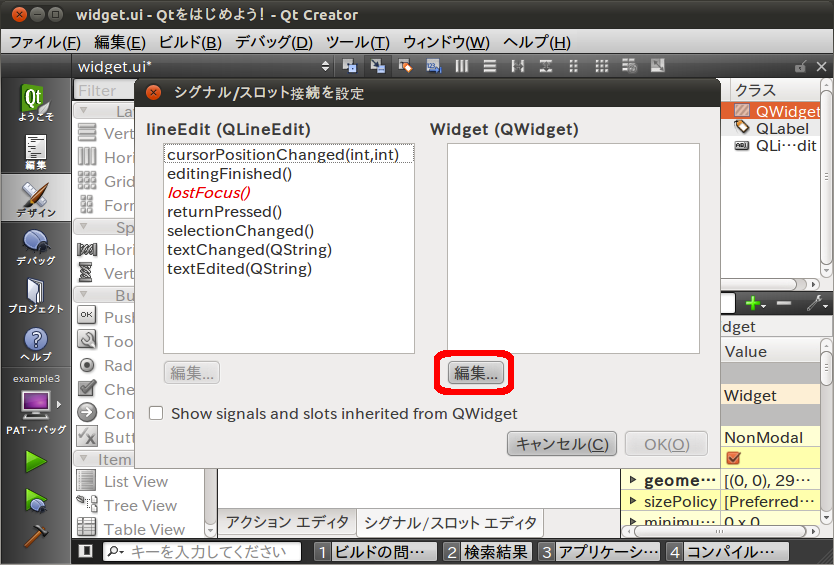Click the green Run button
This screenshot has height=565, width=834.
pos(36,461)
